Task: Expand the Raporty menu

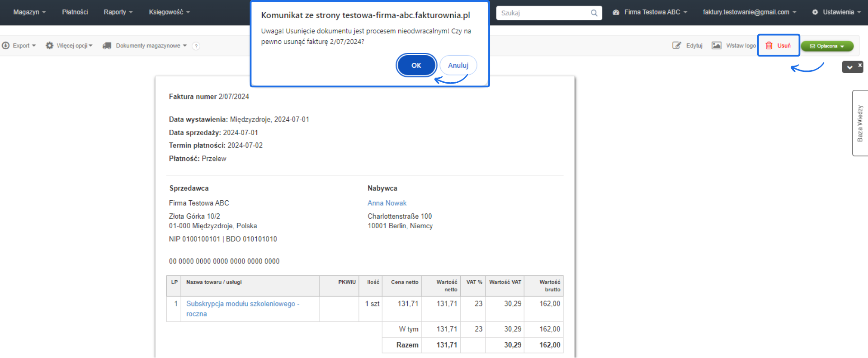Action: pos(118,12)
